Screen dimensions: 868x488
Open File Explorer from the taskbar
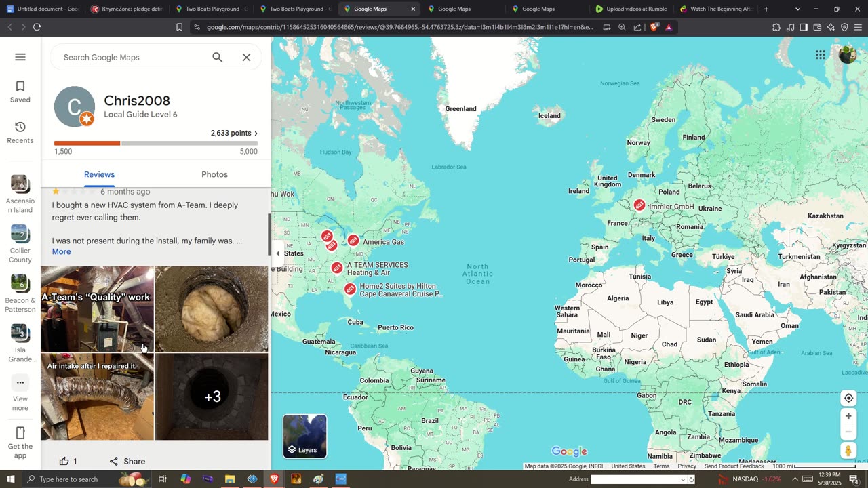coord(230,479)
